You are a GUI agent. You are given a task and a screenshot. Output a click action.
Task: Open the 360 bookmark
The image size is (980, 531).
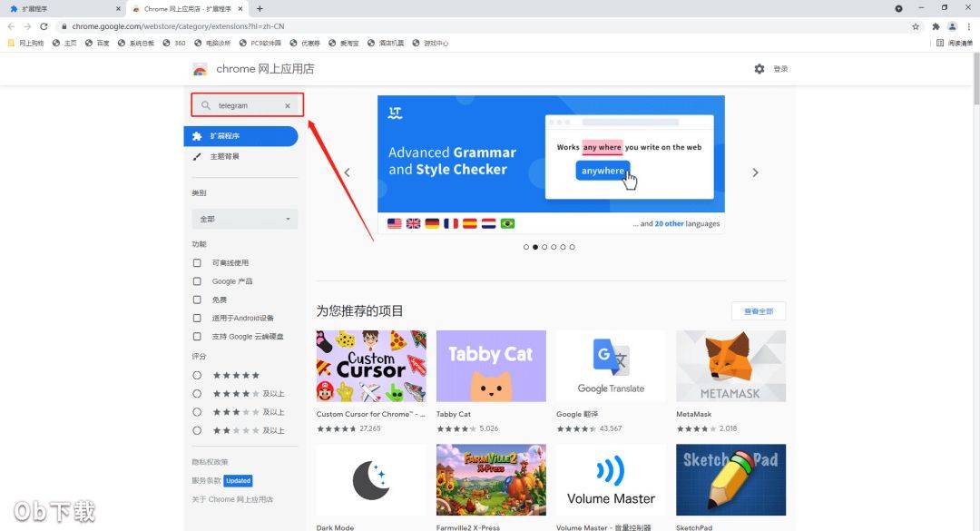[x=174, y=44]
